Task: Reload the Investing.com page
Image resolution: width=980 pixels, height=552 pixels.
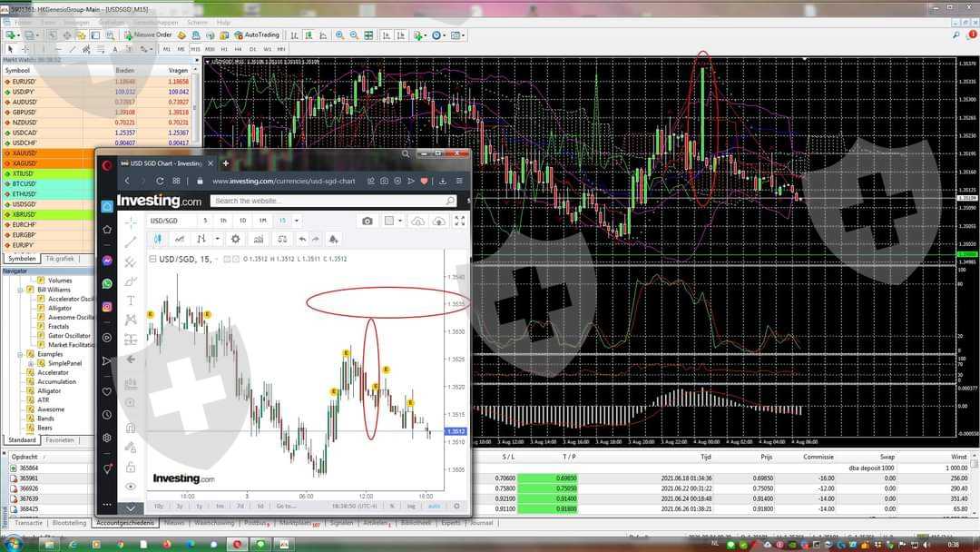Action: pos(159,182)
